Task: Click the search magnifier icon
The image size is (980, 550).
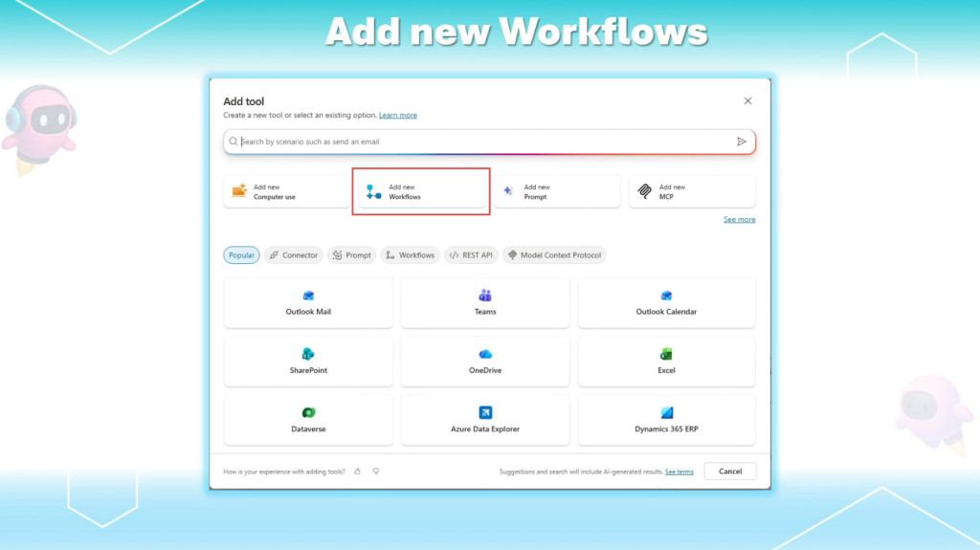Action: [234, 142]
